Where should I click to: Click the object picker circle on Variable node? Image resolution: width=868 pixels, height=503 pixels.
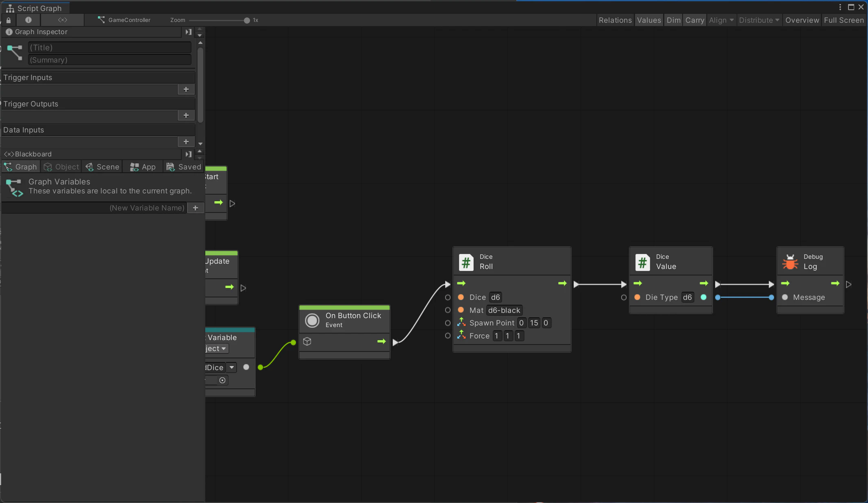coord(222,380)
